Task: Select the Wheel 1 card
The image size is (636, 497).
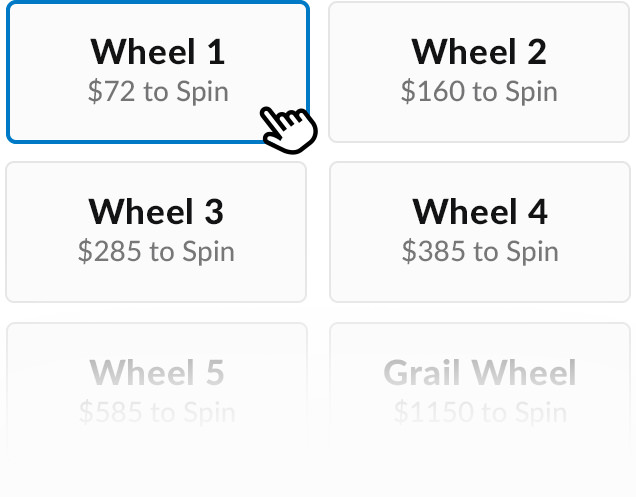Action: click(158, 72)
